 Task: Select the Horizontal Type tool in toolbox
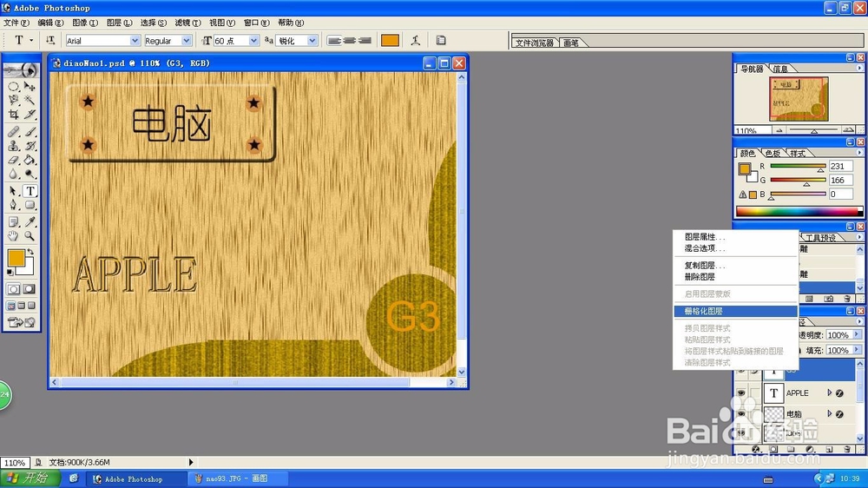click(30, 191)
